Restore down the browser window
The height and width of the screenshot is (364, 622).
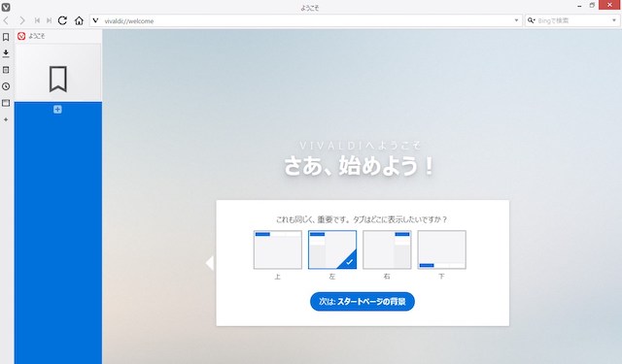pyautogui.click(x=592, y=5)
